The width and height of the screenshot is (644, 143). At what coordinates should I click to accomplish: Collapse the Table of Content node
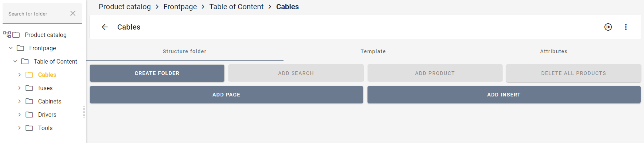[15, 61]
